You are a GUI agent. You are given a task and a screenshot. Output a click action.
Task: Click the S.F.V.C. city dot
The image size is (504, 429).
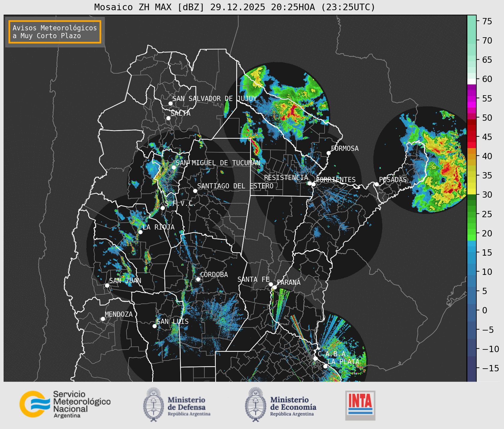pos(163,208)
